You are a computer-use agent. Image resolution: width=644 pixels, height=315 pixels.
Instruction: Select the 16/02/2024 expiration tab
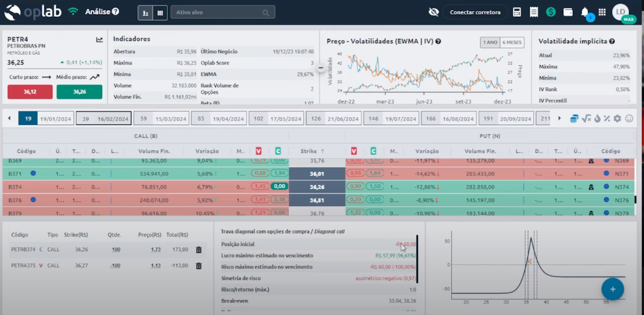click(104, 118)
